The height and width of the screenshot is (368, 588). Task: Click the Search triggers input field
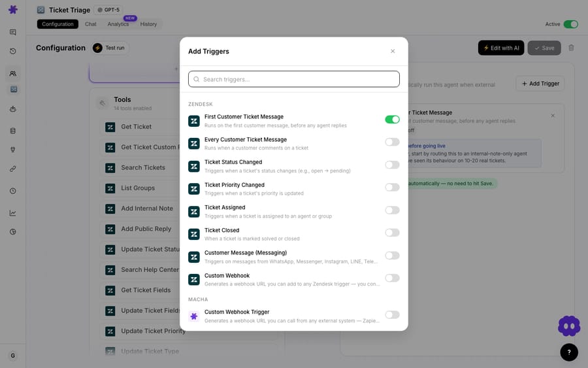tap(294, 79)
